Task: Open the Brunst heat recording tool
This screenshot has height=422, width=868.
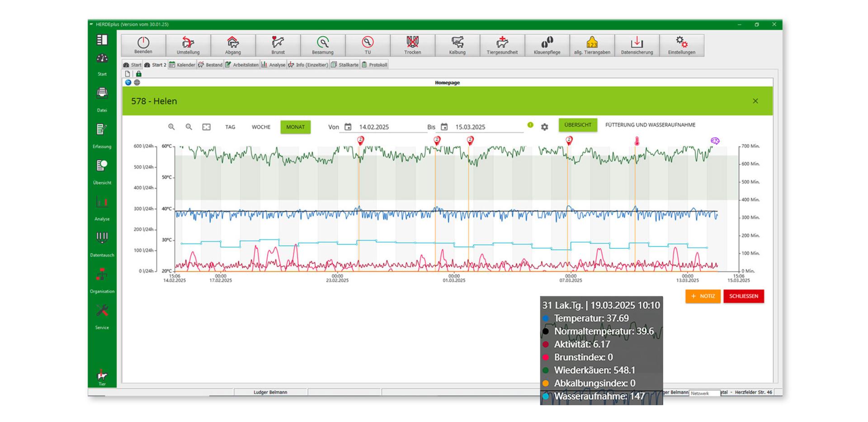Action: (x=278, y=45)
